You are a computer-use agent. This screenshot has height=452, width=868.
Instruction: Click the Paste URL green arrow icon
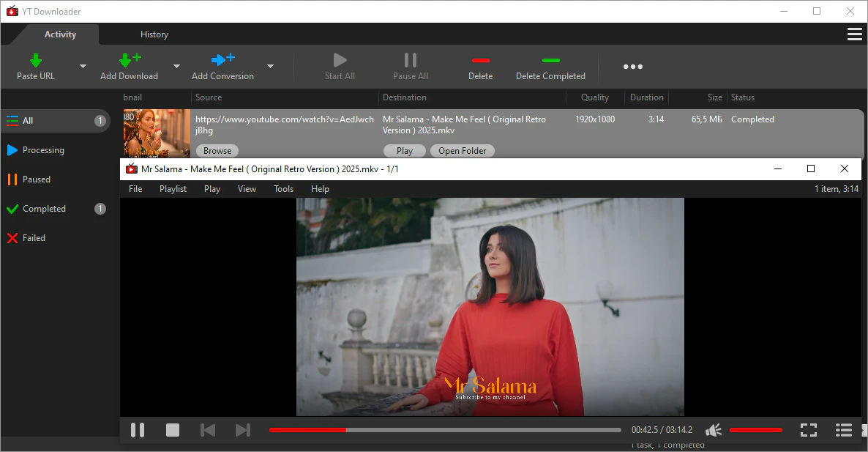click(x=35, y=61)
